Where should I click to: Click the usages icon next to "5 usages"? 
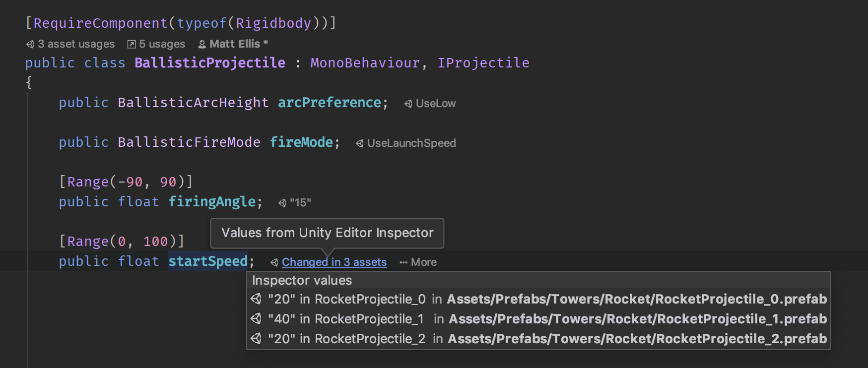tap(132, 44)
